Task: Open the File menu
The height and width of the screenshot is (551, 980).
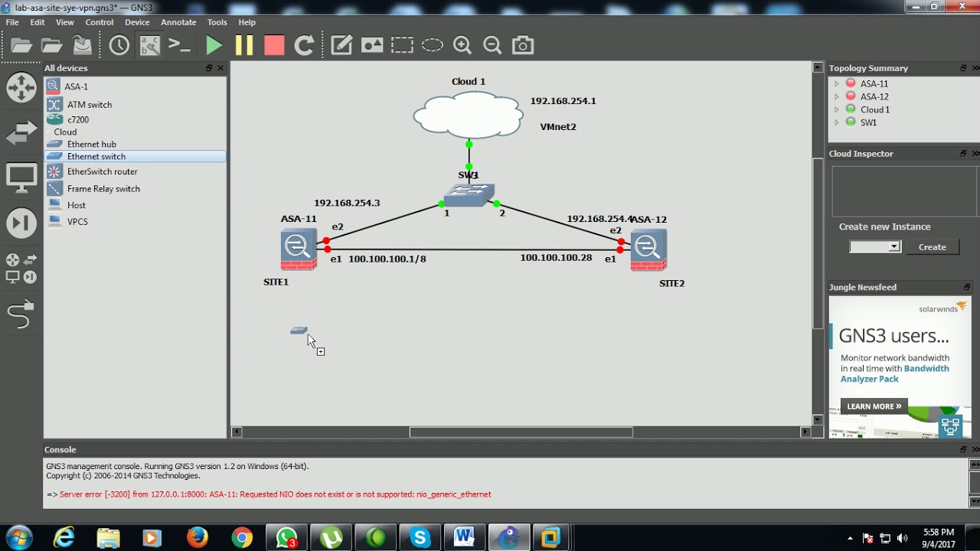Action: [12, 22]
